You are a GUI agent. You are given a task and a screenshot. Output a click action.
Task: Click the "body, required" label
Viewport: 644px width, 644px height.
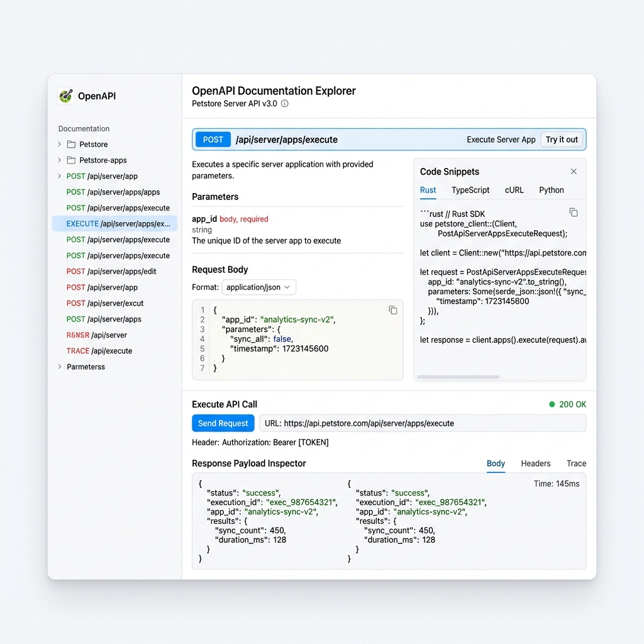pyautogui.click(x=243, y=219)
